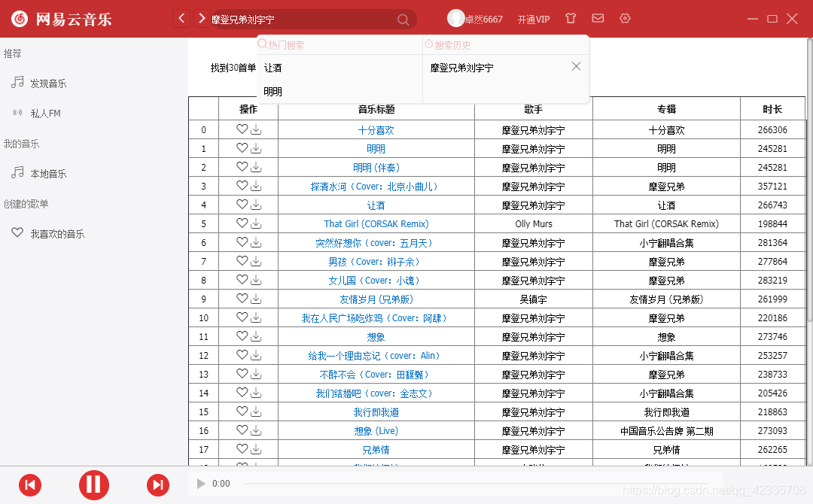Screen dimensions: 813x504
Task: Download the song 女儿国 (Cover: 小魂)
Action: click(256, 281)
